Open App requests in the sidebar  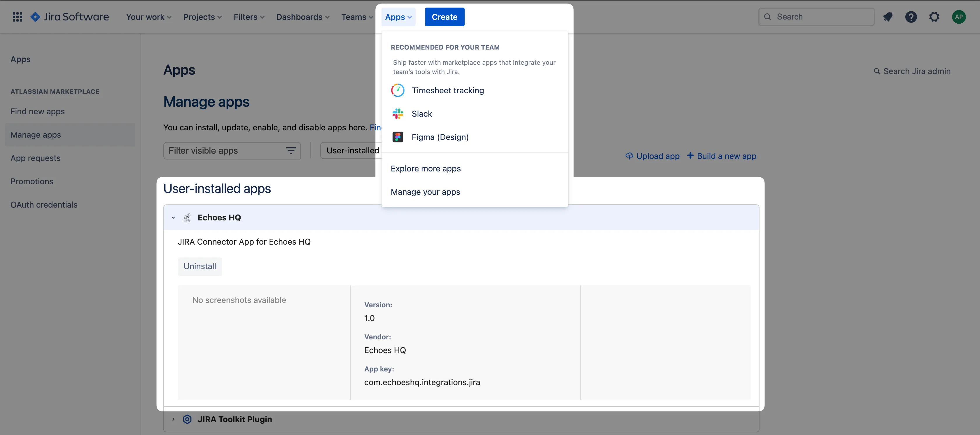70,158
